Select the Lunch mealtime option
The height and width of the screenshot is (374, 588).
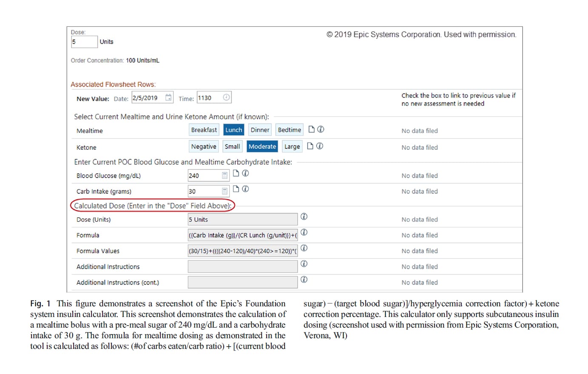pos(233,130)
